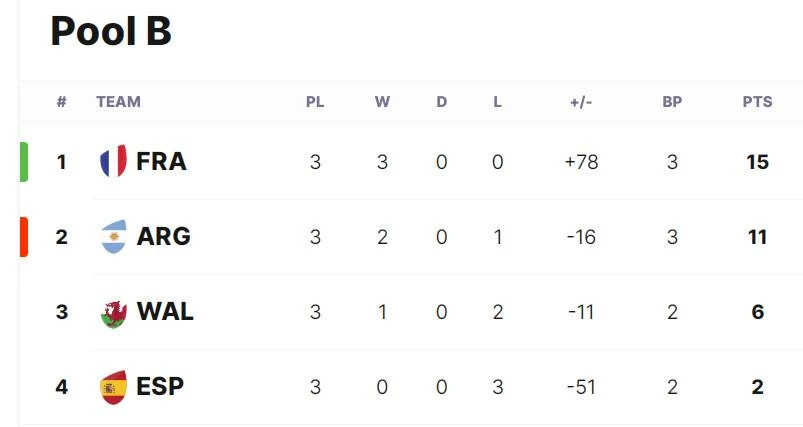Click the TEAM column header

(118, 101)
